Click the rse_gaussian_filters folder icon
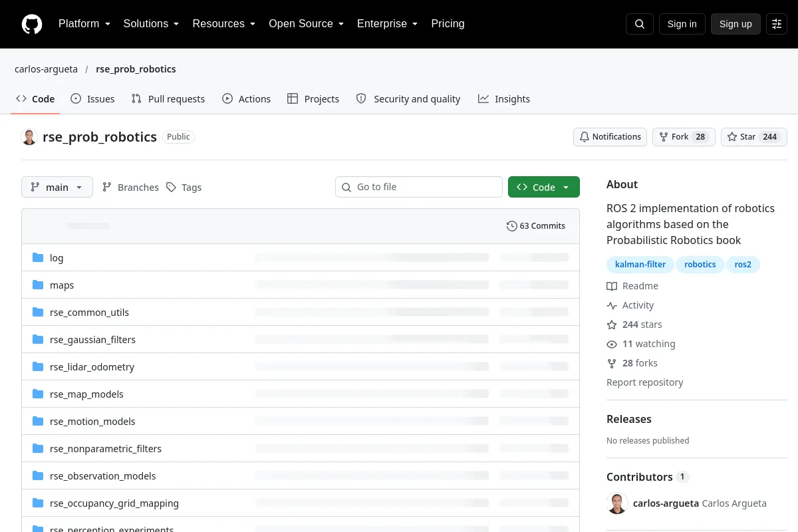This screenshot has width=798, height=532. click(38, 340)
